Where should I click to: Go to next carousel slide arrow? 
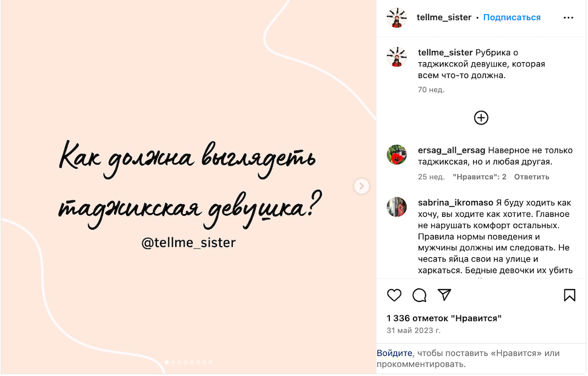[x=362, y=186]
